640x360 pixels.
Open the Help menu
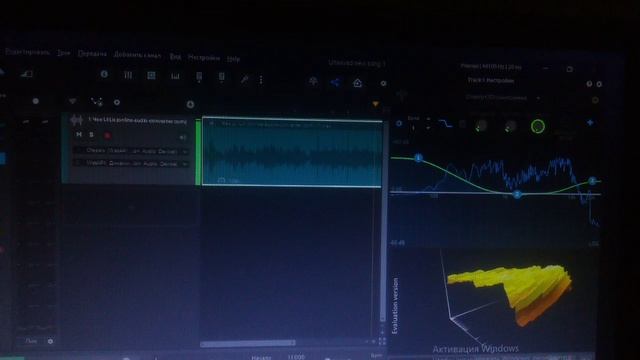click(233, 59)
